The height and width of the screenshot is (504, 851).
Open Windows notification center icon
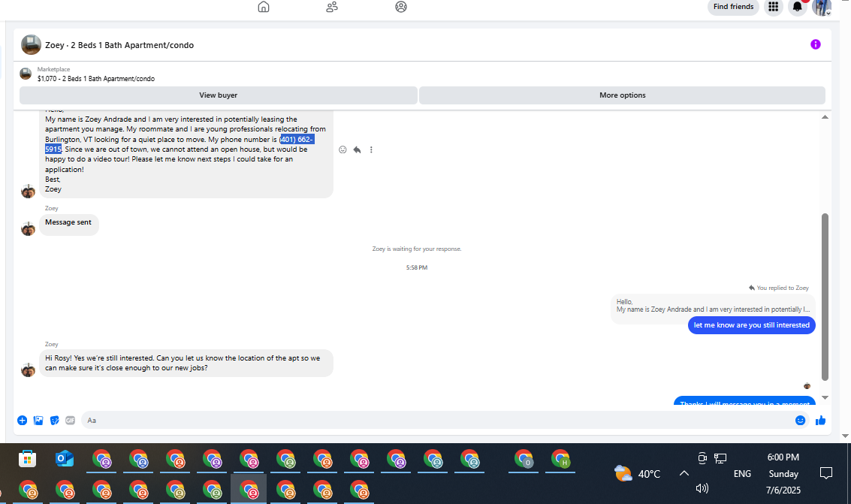825,474
